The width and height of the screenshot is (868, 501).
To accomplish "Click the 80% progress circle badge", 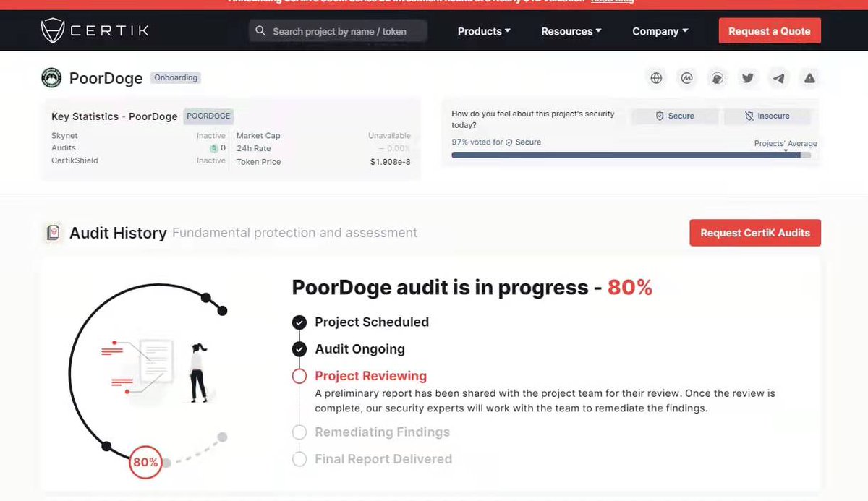I will [145, 462].
